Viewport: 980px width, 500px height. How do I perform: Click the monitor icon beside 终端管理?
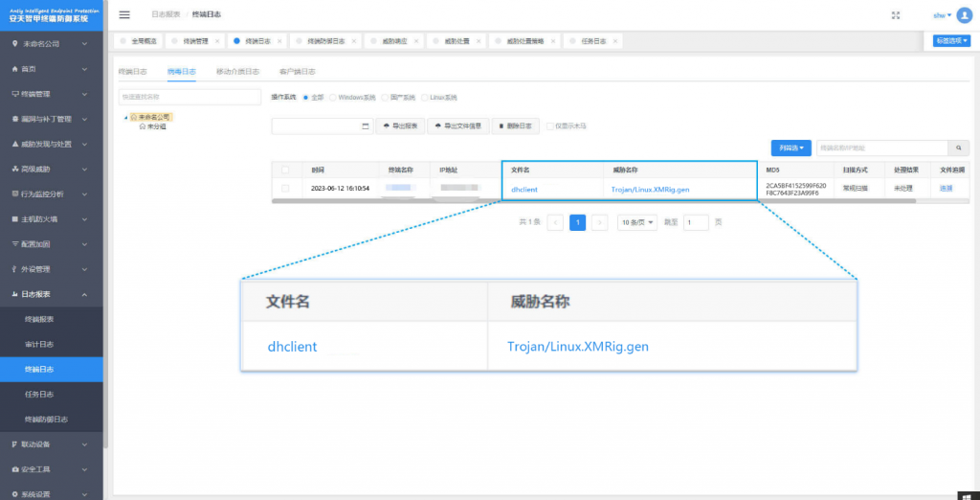click(14, 94)
